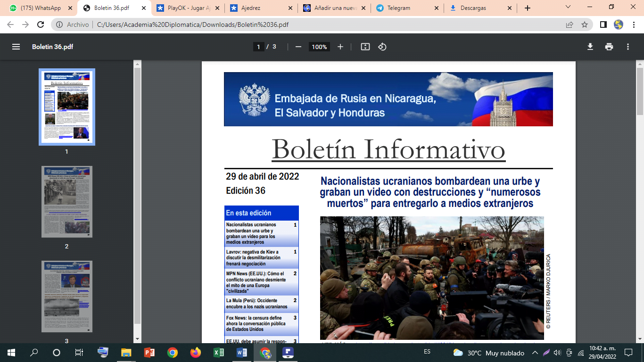Screen dimensions: 644x362
Task: Rotate the document counterclockwise
Action: pyautogui.click(x=382, y=47)
